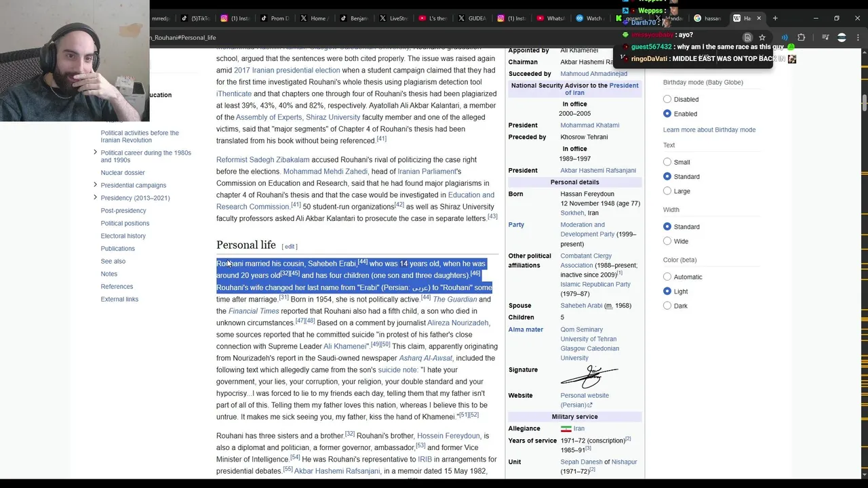Jump to External links section

tap(119, 299)
